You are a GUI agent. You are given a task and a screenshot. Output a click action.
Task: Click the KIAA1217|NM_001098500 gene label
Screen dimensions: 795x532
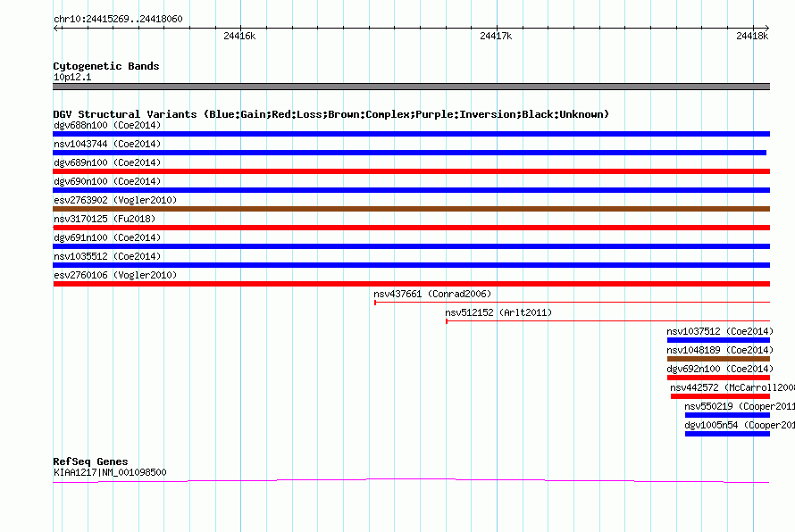[x=110, y=472]
